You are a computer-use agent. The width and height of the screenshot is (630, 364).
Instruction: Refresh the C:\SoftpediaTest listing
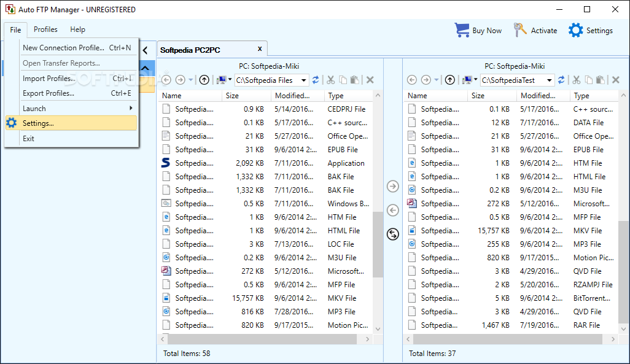[561, 80]
